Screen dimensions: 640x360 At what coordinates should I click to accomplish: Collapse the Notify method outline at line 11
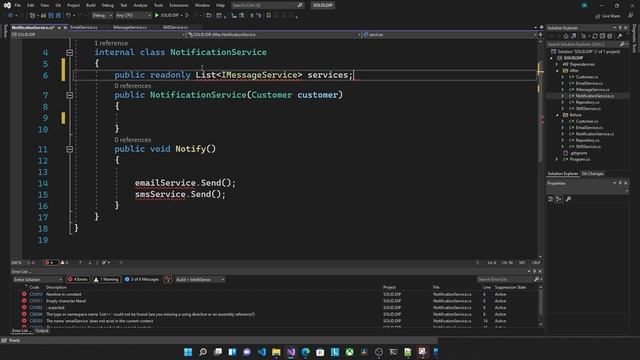(69, 149)
